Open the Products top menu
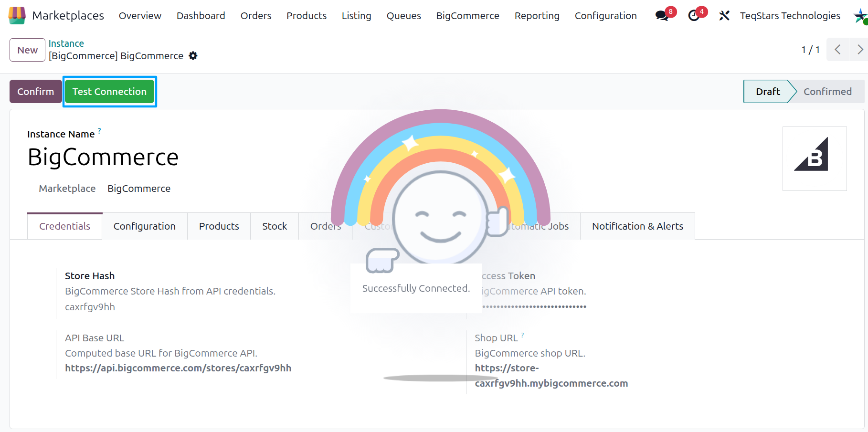This screenshot has width=868, height=432. (307, 16)
